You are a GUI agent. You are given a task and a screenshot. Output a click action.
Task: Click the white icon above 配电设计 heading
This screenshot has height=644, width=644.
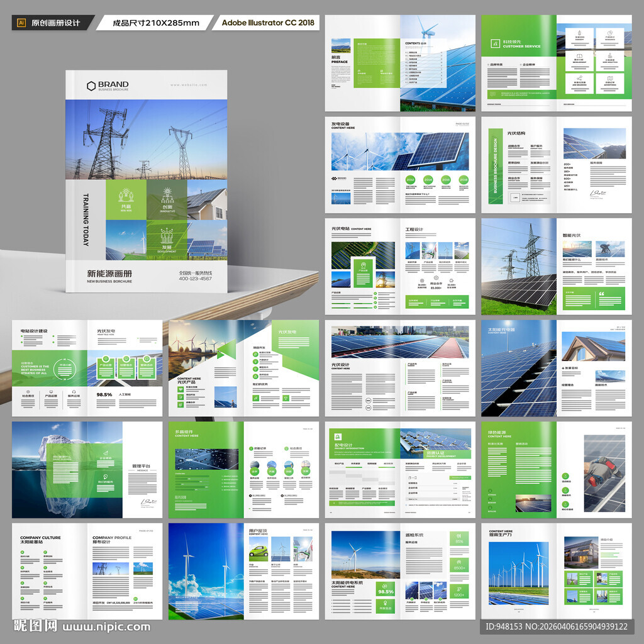coord(338,437)
